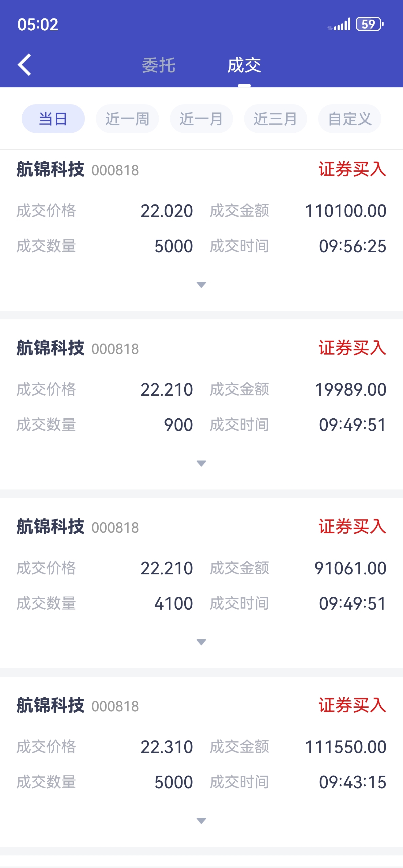This screenshot has height=868, width=403.
Task: Switch to the 委托 tab
Action: [159, 65]
